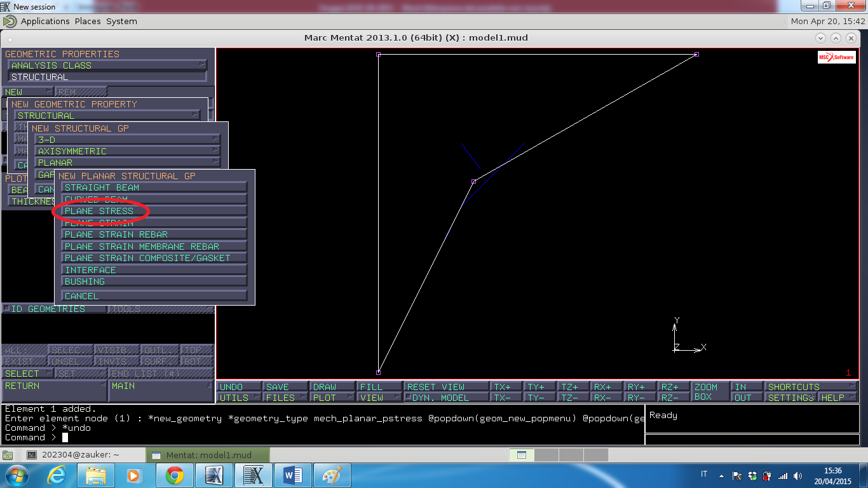Toggle the DYN. MODEL option
Image resolution: width=868 pixels, height=488 pixels.
click(446, 398)
